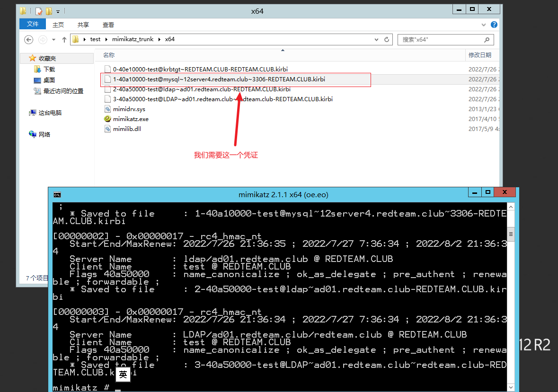Click the mimidrv.sys file icon
Screen dimensions: 558x392
(107, 109)
